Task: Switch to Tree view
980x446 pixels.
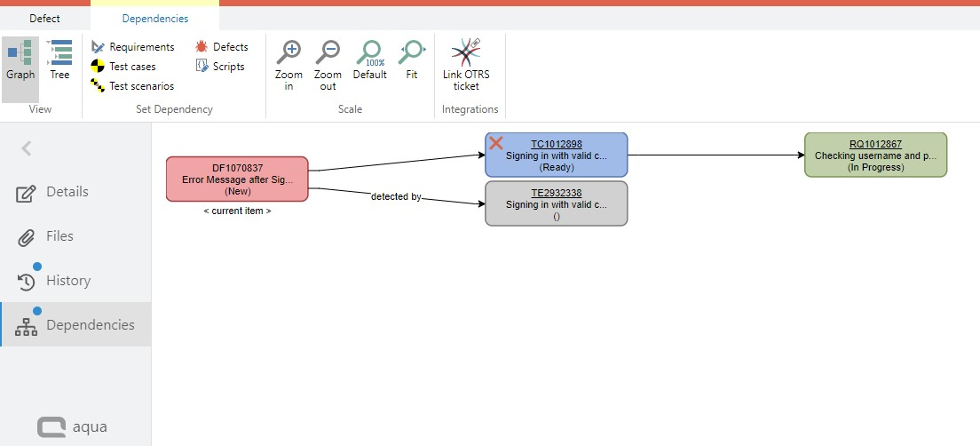Action: [59, 60]
